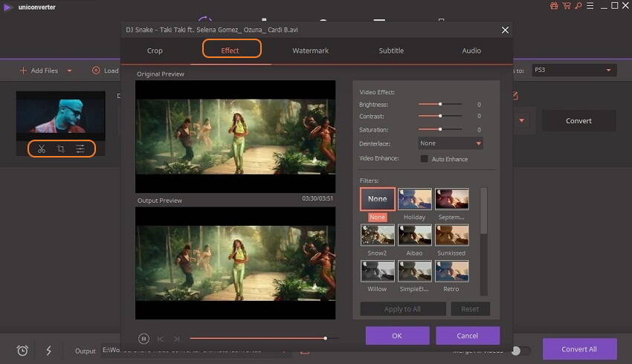Close the effect editing dialog

(x=505, y=30)
